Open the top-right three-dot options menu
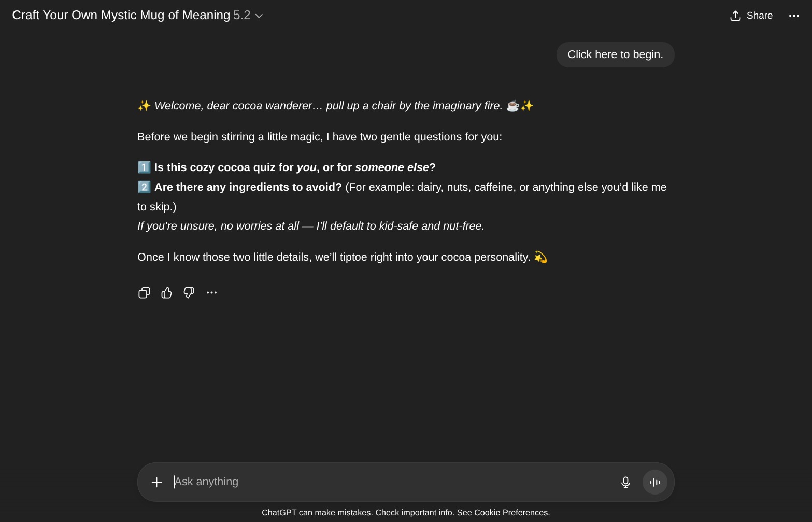The height and width of the screenshot is (522, 812). 794,16
